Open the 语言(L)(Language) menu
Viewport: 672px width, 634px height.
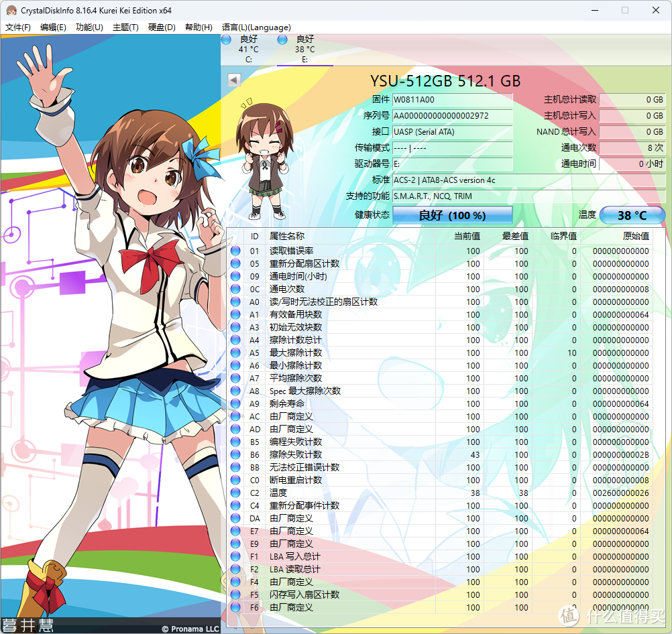256,27
